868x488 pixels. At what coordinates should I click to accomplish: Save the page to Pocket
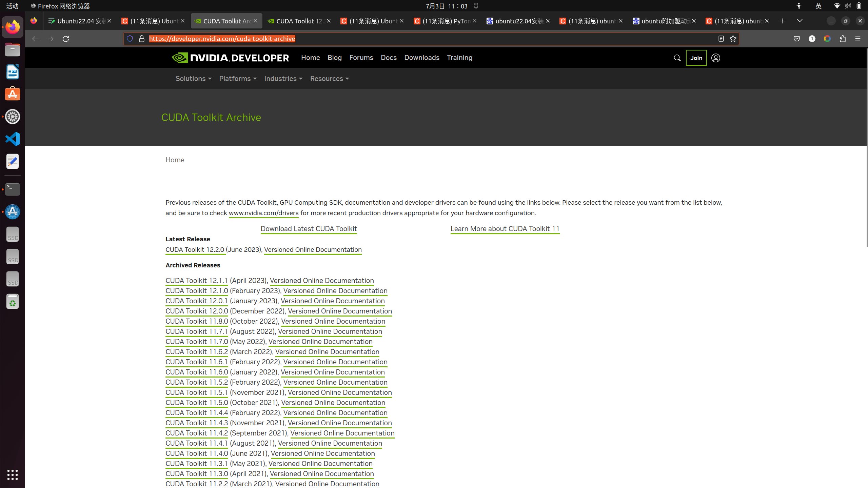click(796, 39)
